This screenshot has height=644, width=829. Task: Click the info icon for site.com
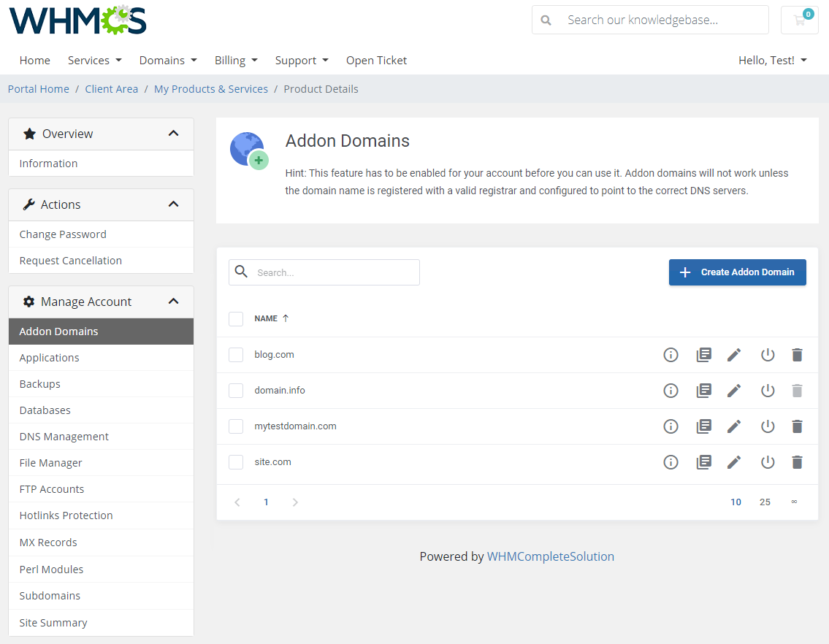671,461
